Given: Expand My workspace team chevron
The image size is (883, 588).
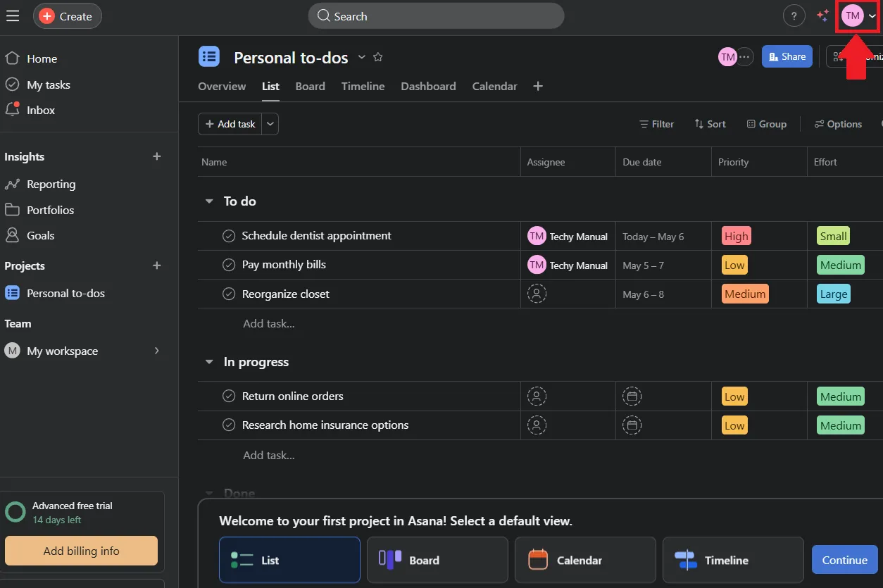Looking at the screenshot, I should 157,351.
